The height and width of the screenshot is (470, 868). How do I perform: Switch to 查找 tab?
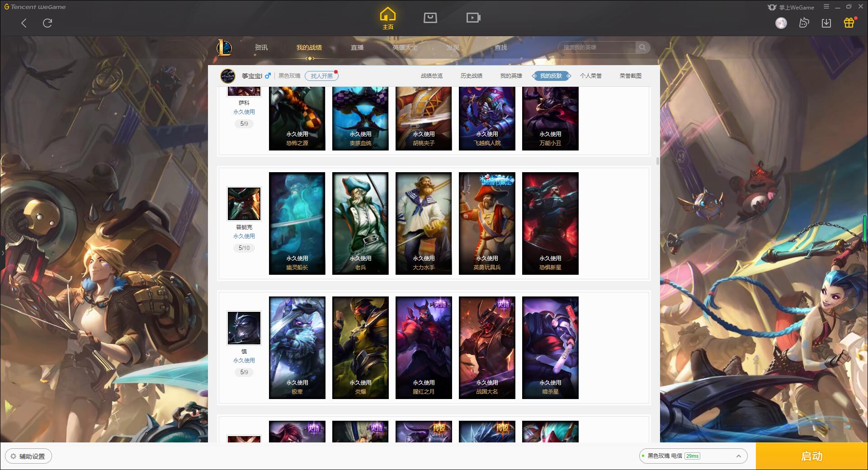tap(501, 47)
